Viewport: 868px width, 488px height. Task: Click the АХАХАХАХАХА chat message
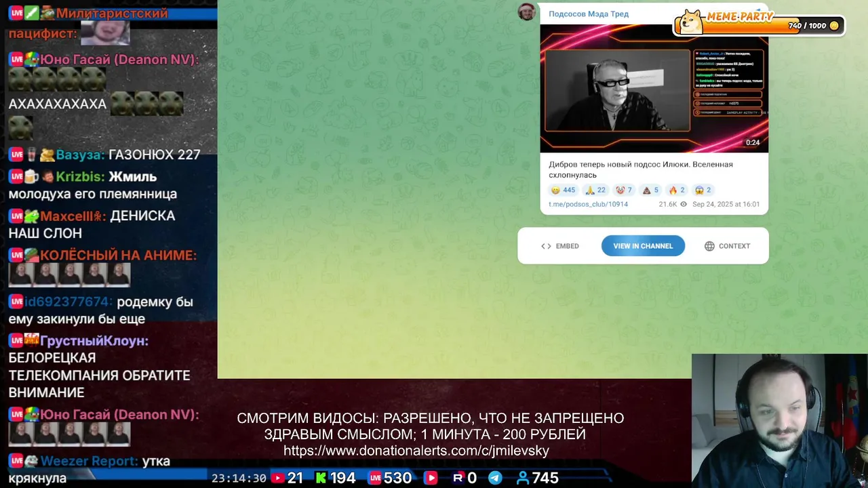[x=58, y=104]
